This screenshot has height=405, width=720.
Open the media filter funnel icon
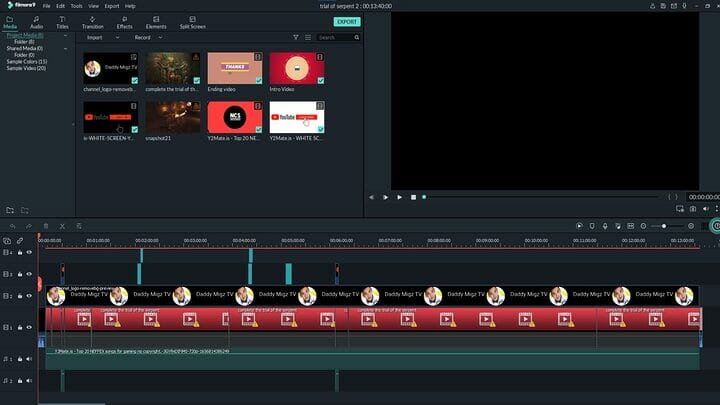(296, 37)
